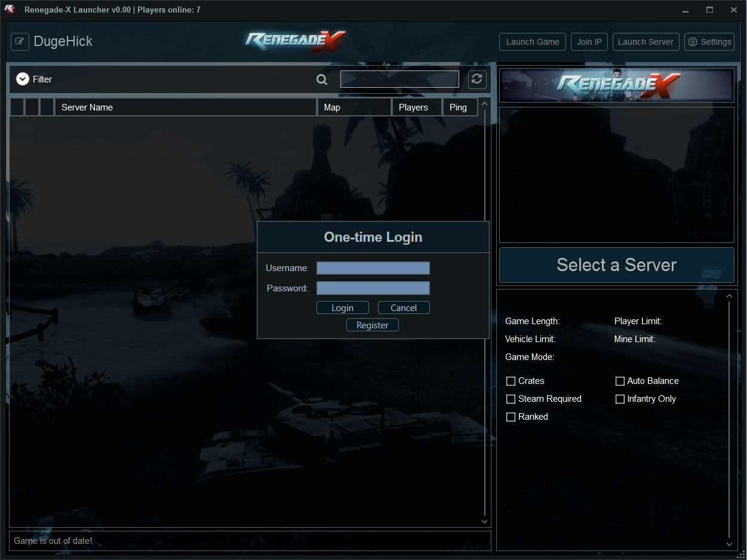Maximize the launcher window

coord(710,10)
